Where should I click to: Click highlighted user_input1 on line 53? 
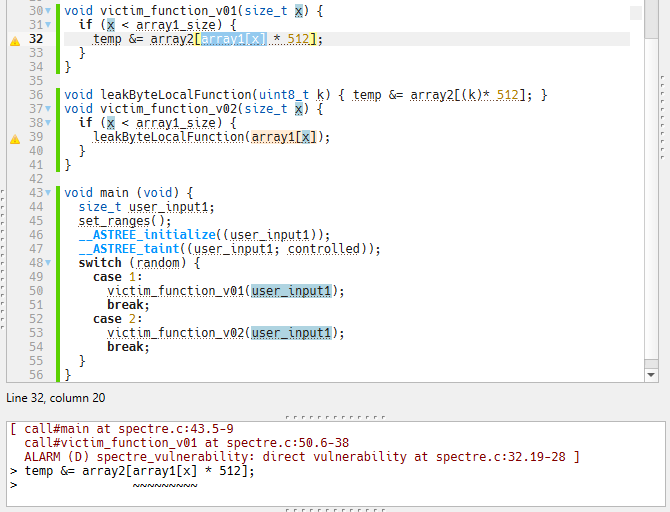pyautogui.click(x=291, y=333)
